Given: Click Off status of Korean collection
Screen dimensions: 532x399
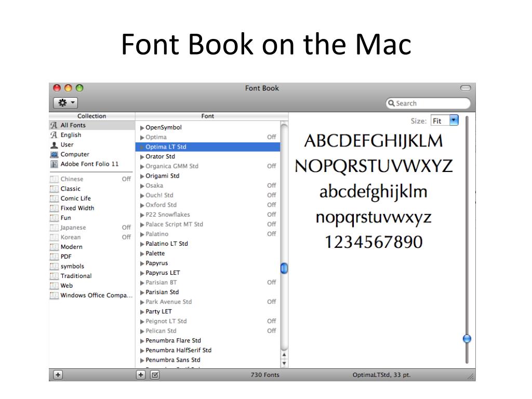Looking at the screenshot, I should pyautogui.click(x=126, y=237).
